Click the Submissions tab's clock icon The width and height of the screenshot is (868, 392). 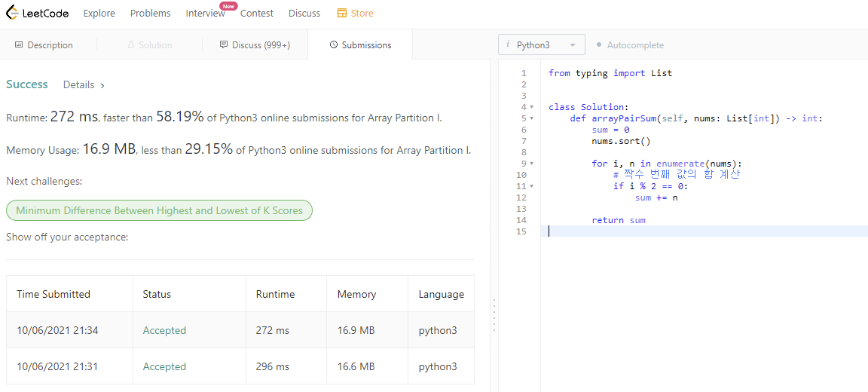click(x=334, y=45)
